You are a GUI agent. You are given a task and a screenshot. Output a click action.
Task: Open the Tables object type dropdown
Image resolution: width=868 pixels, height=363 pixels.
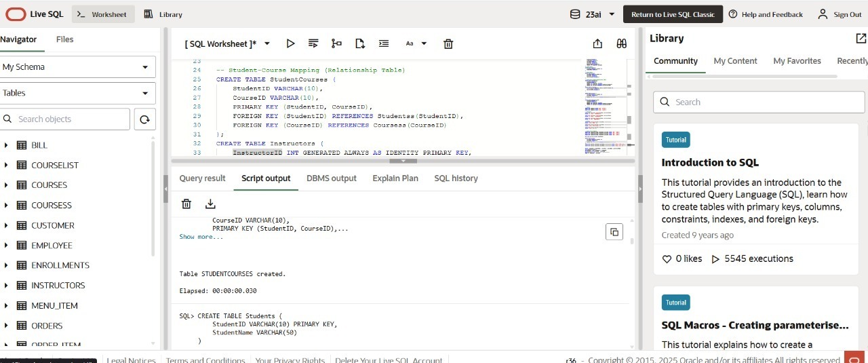tap(78, 93)
